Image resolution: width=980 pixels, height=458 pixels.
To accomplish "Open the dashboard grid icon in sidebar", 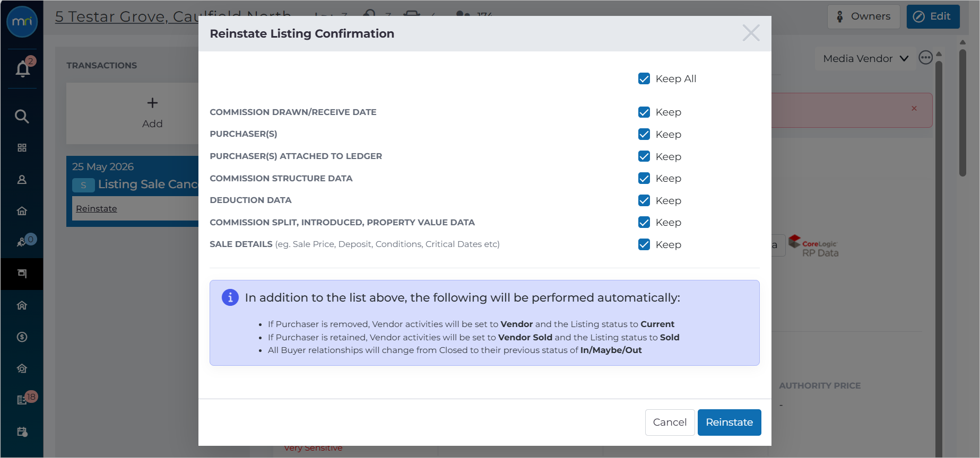I will 22,148.
